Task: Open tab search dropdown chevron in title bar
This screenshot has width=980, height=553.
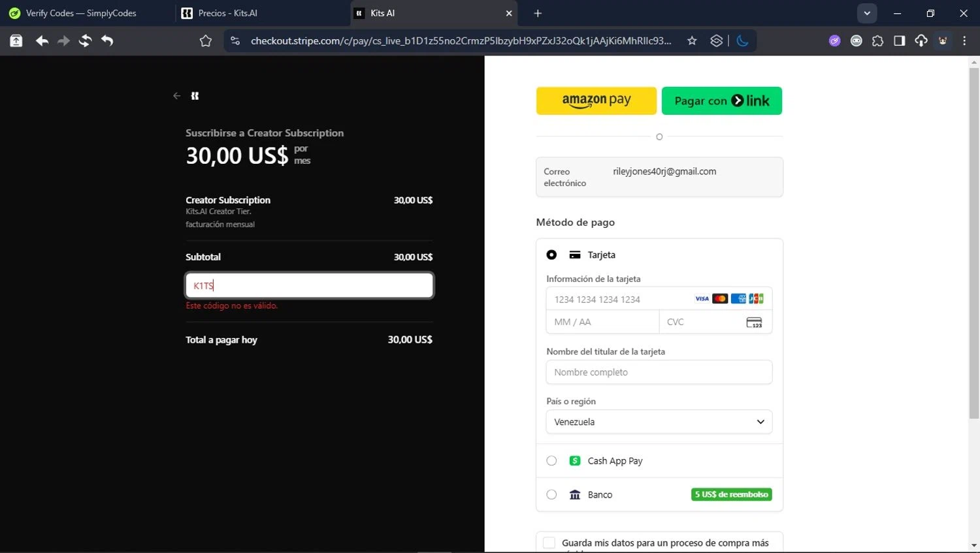Action: pos(867,13)
